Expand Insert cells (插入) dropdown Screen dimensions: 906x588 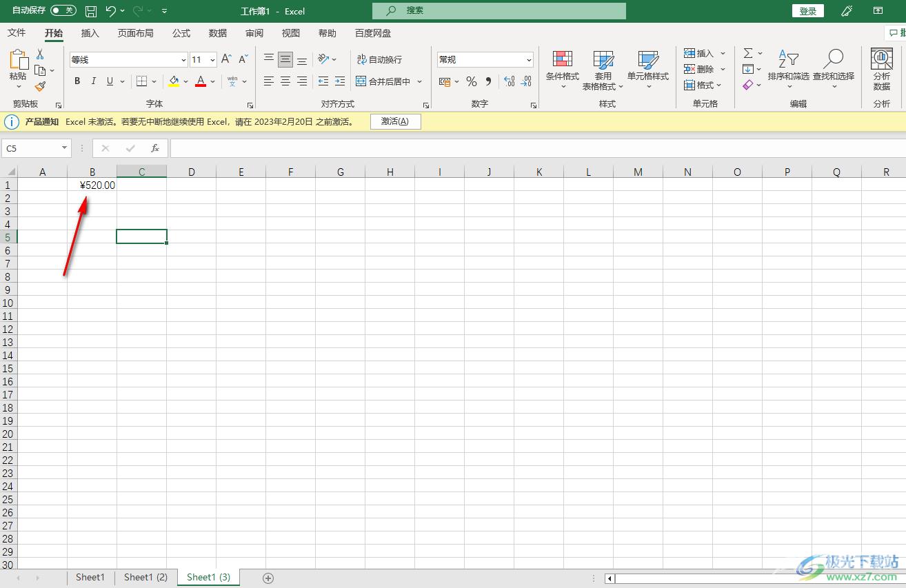[x=723, y=53]
